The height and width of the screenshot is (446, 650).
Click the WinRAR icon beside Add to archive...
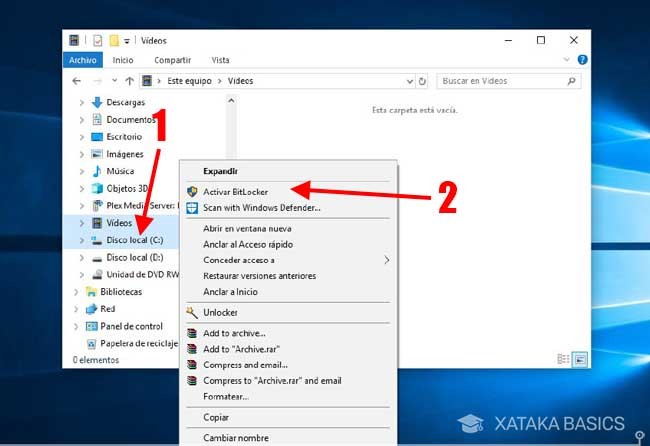pos(192,333)
